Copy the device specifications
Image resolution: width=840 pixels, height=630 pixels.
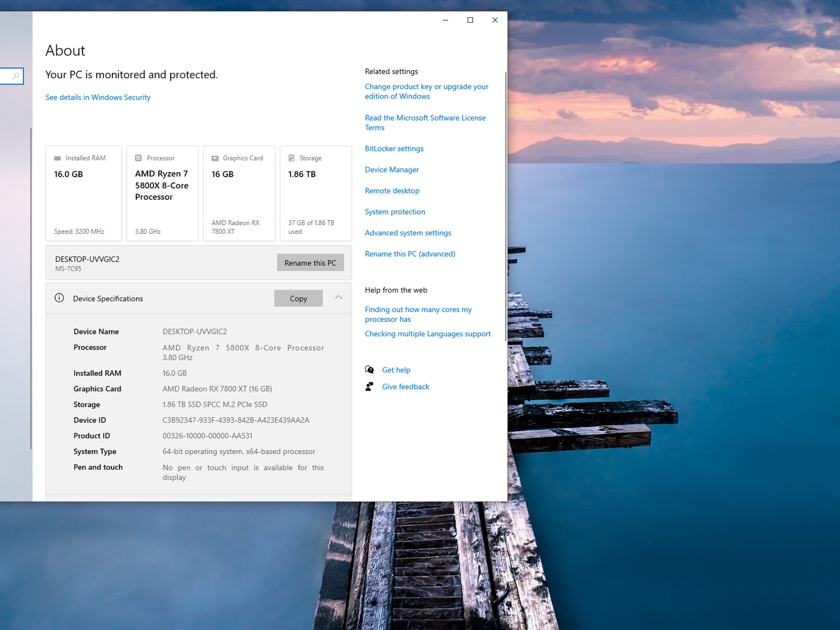[298, 298]
